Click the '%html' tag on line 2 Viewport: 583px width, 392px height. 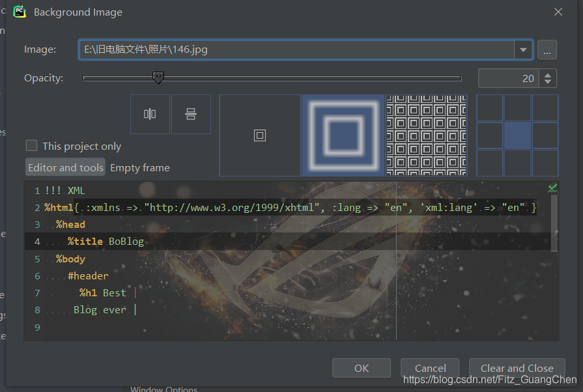click(x=59, y=207)
